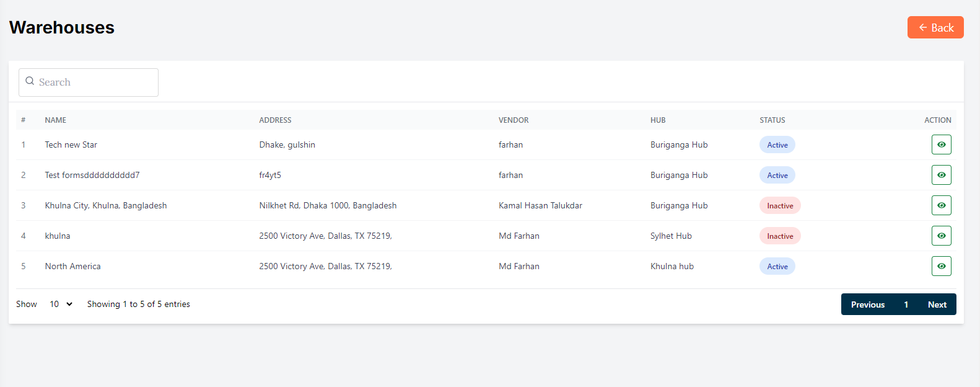Click the Vendor column header
This screenshot has width=980, height=387.
click(x=514, y=120)
